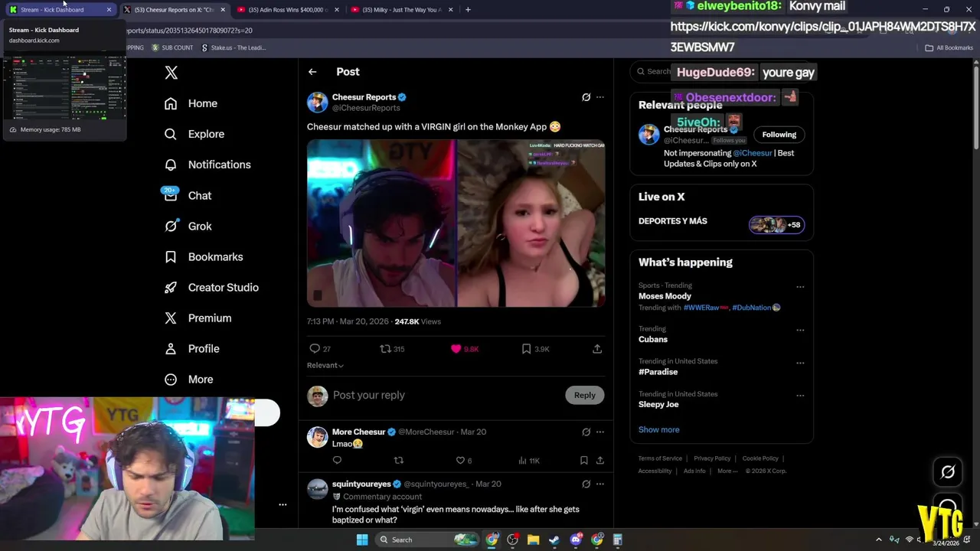This screenshot has height=551, width=980.
Task: View analytics 11K on More Cheesur reply
Action: [x=529, y=460]
